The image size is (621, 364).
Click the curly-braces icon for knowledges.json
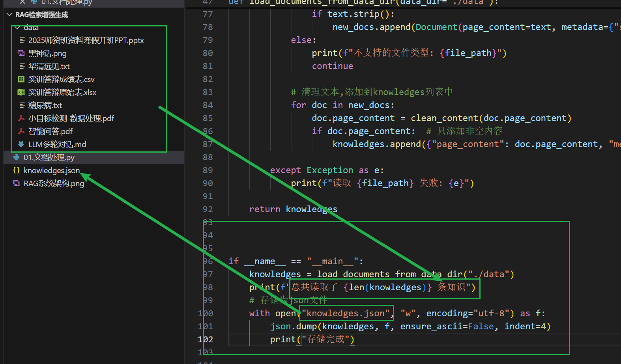coord(17,170)
